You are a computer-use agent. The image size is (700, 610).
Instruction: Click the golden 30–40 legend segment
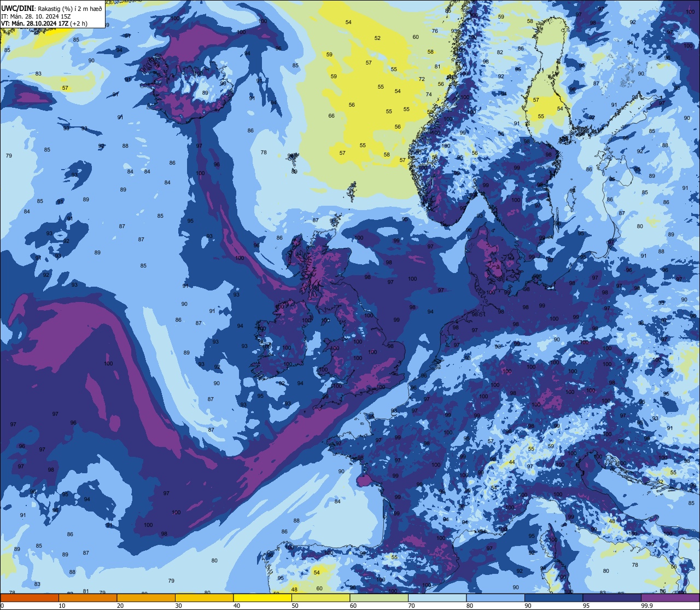(x=204, y=597)
